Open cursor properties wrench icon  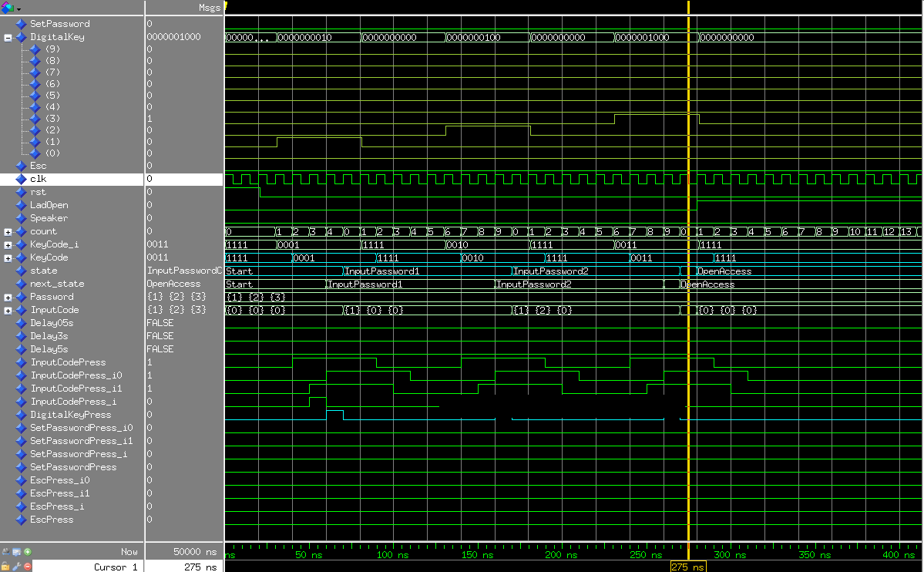(16, 567)
